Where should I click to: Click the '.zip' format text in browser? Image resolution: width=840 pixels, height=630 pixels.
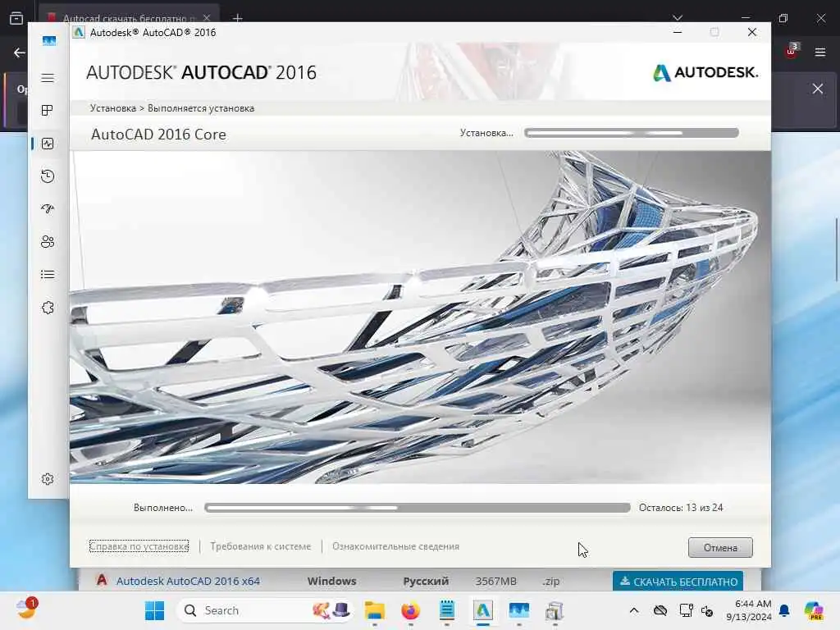coord(550,582)
